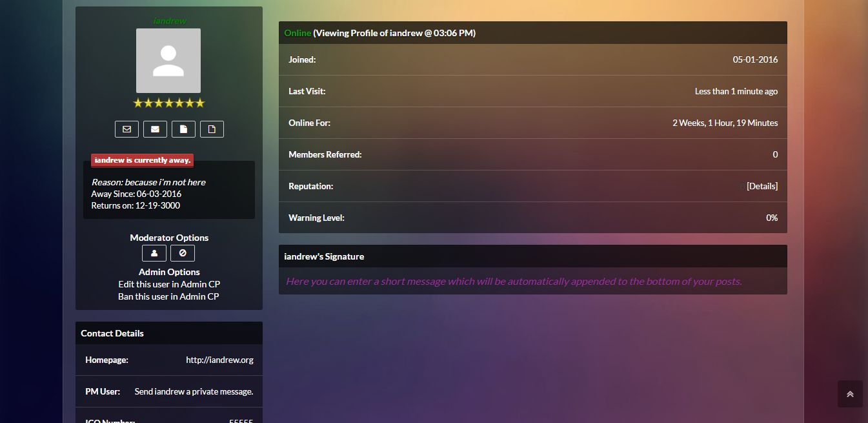Open Edit this user in Admin CP
This screenshot has height=423, width=868.
point(169,284)
